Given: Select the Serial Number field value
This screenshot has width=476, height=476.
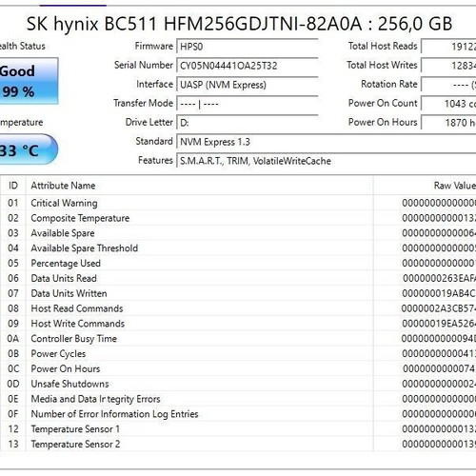Looking at the screenshot, I should pyautogui.click(x=248, y=66).
